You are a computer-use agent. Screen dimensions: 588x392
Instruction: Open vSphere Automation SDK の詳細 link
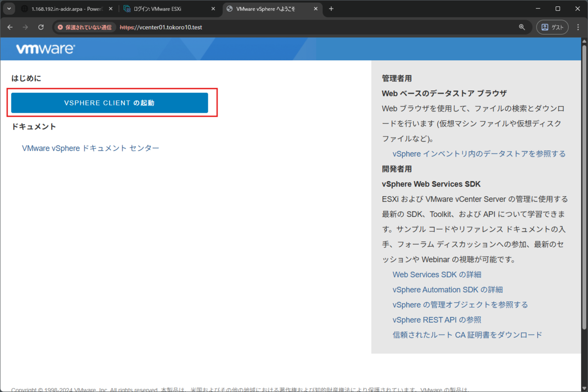(448, 290)
